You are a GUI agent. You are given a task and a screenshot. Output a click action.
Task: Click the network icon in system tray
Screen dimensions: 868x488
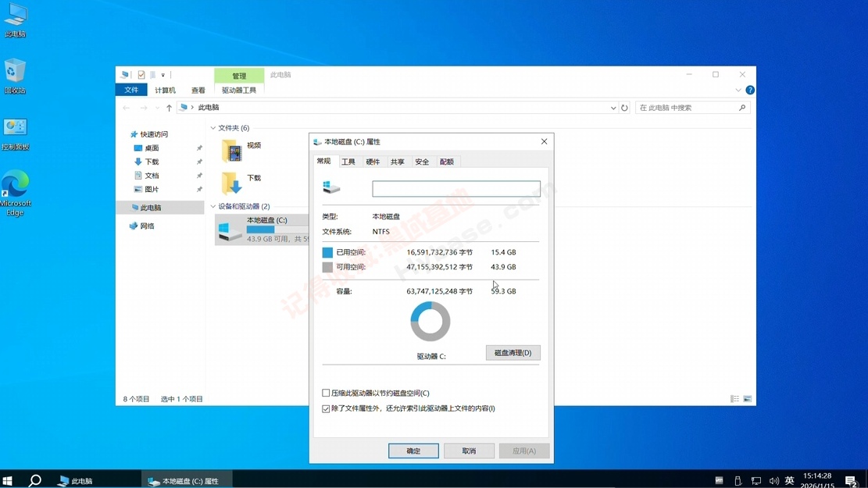[756, 480]
